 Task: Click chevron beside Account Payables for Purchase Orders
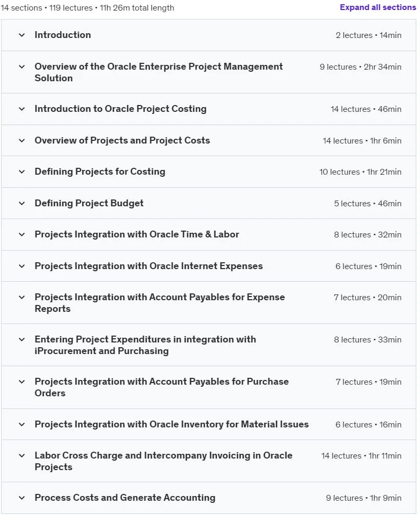[22, 382]
